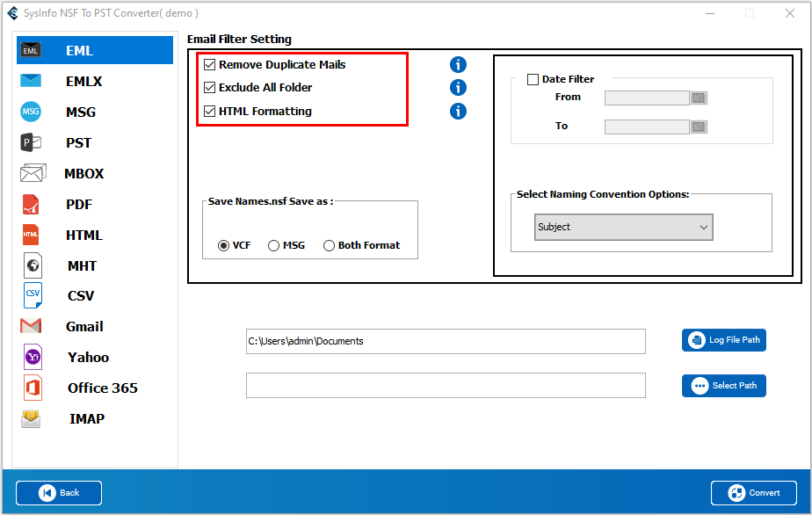
Task: Open the From date calendar picker
Action: [700, 98]
